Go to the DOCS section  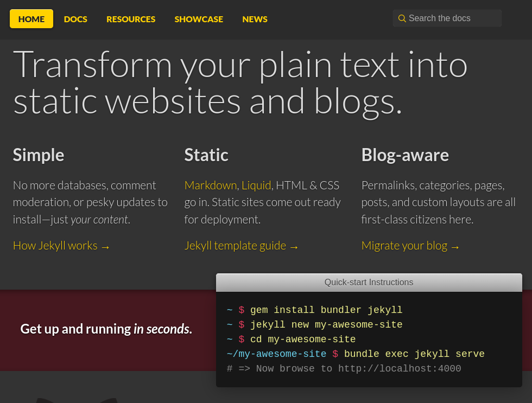[x=75, y=20]
